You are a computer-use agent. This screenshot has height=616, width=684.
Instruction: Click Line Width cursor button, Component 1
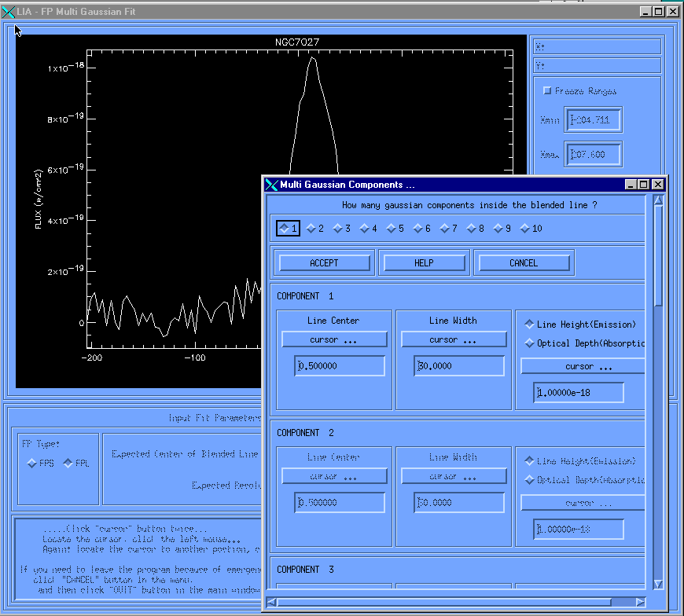pos(454,339)
